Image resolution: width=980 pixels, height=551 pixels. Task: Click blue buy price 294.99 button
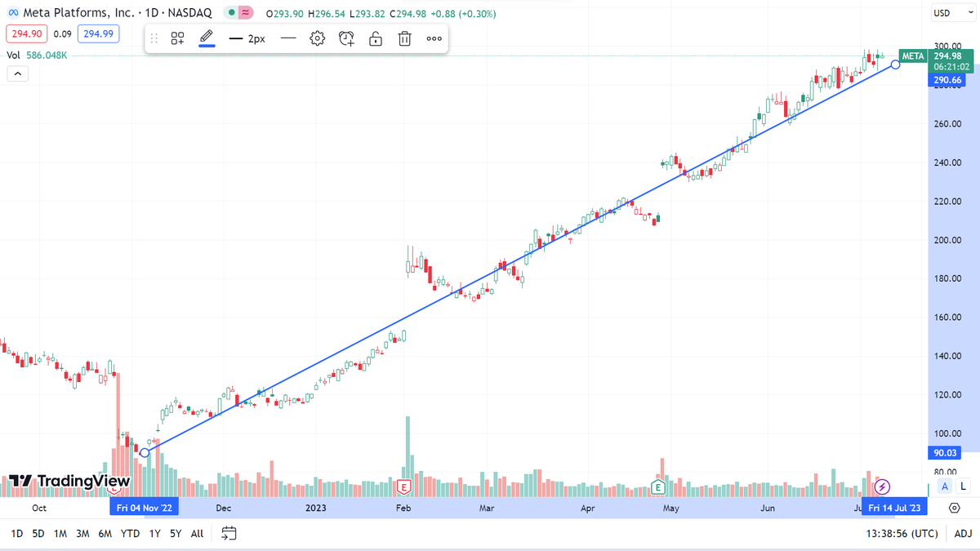pyautogui.click(x=98, y=33)
